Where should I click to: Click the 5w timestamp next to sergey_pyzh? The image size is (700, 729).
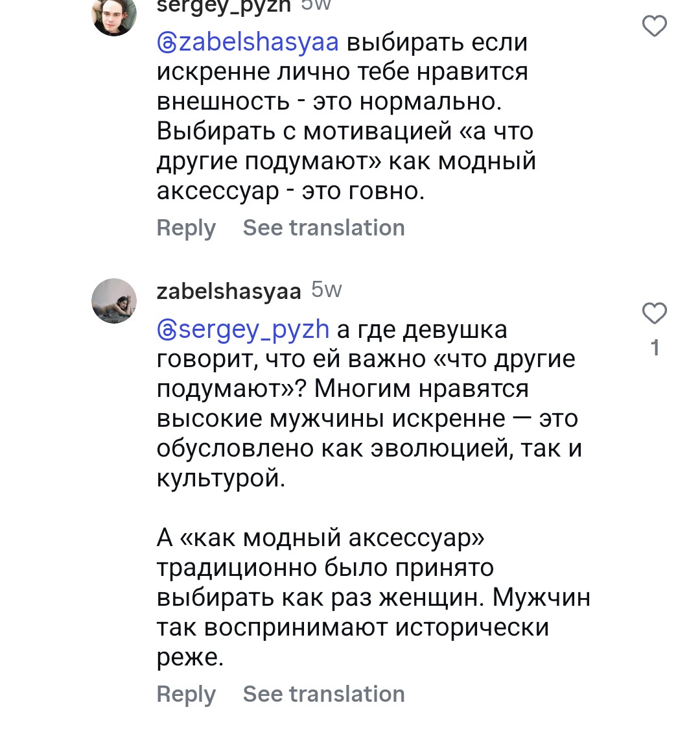pyautogui.click(x=316, y=5)
